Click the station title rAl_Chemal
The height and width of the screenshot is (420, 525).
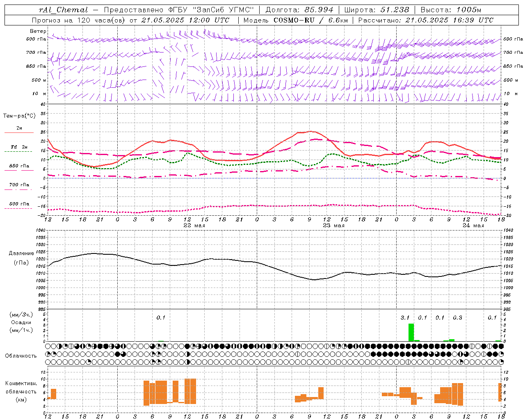tap(64, 9)
